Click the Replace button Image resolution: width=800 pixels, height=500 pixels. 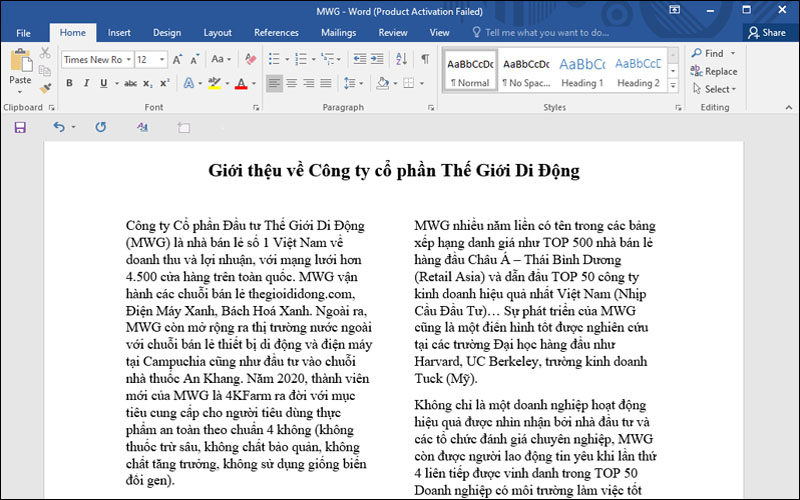(714, 71)
